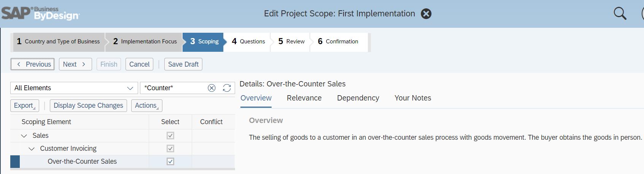Click the Details: Over-the-Counter Sales heading
Screen dimensions: 644x174
pos(293,84)
